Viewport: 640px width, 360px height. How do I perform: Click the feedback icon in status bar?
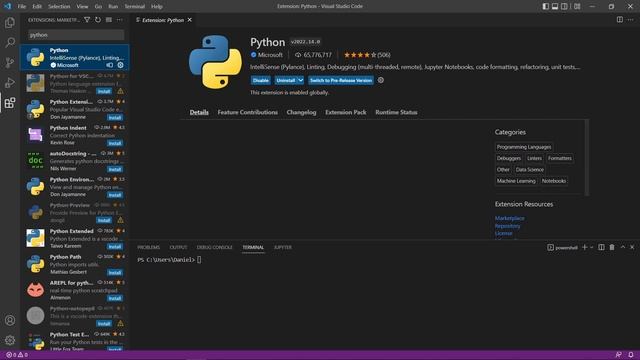[618, 355]
